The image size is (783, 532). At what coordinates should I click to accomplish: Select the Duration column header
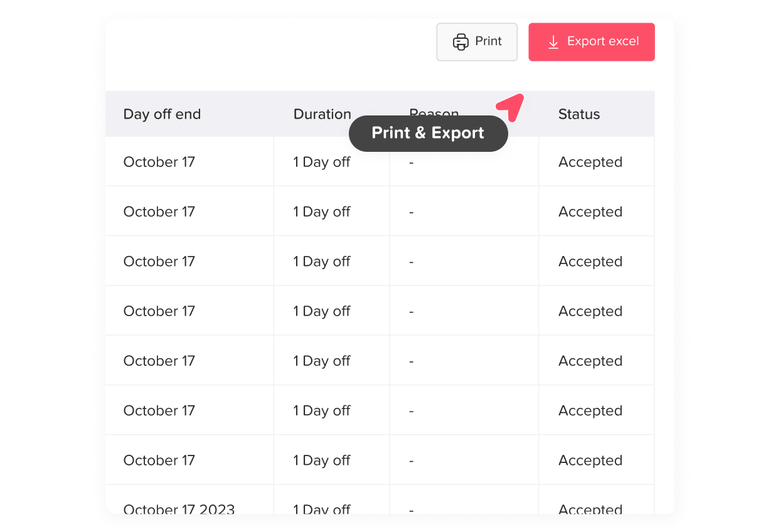pos(322,114)
